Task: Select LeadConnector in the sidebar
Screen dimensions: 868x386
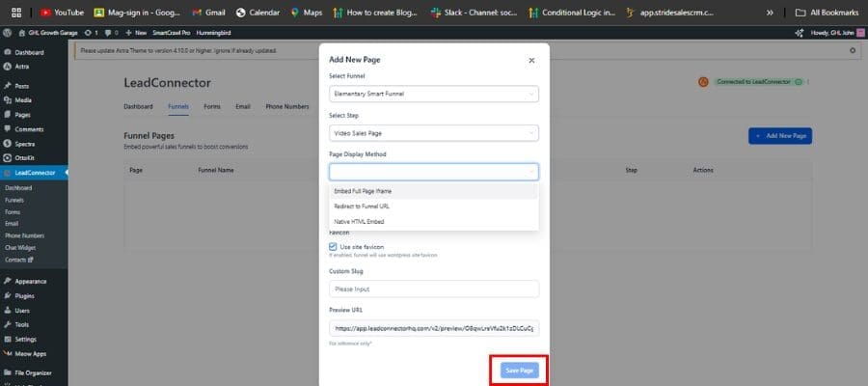Action: pos(35,173)
